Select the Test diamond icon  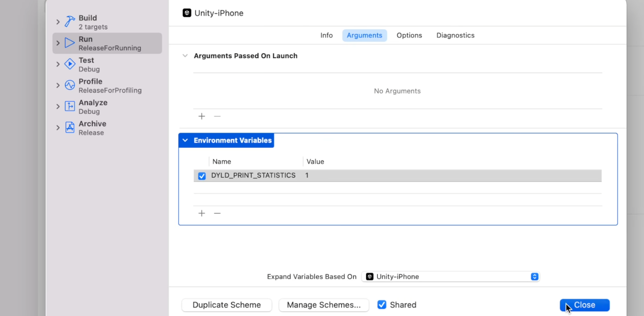click(x=70, y=64)
